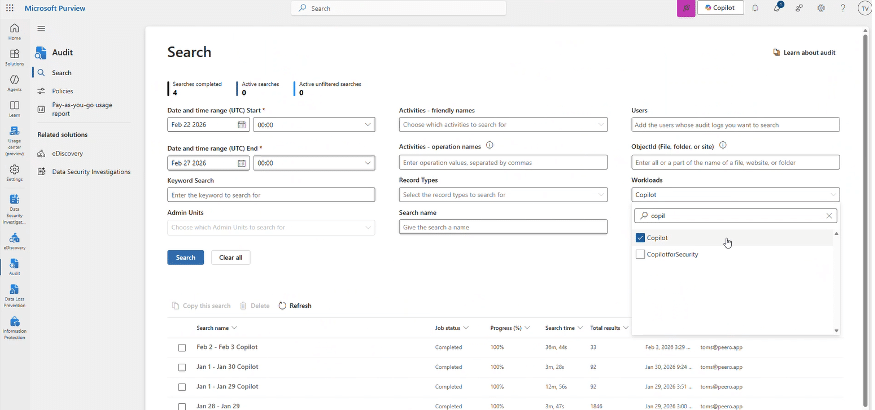Check the CopilotforSecurity checkbox
The width and height of the screenshot is (875, 410).
[641, 254]
